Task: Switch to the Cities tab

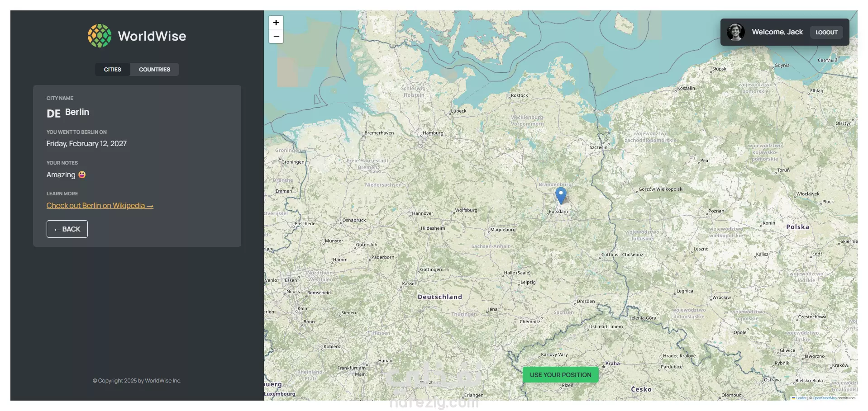Action: [113, 69]
